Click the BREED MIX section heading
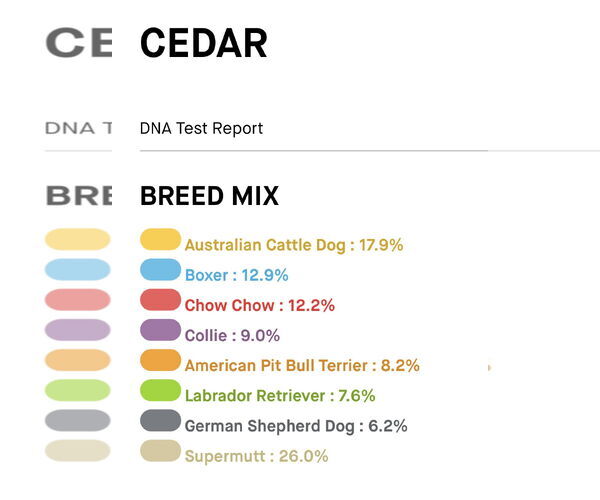Image resolution: width=600 pixels, height=500 pixels. click(209, 196)
